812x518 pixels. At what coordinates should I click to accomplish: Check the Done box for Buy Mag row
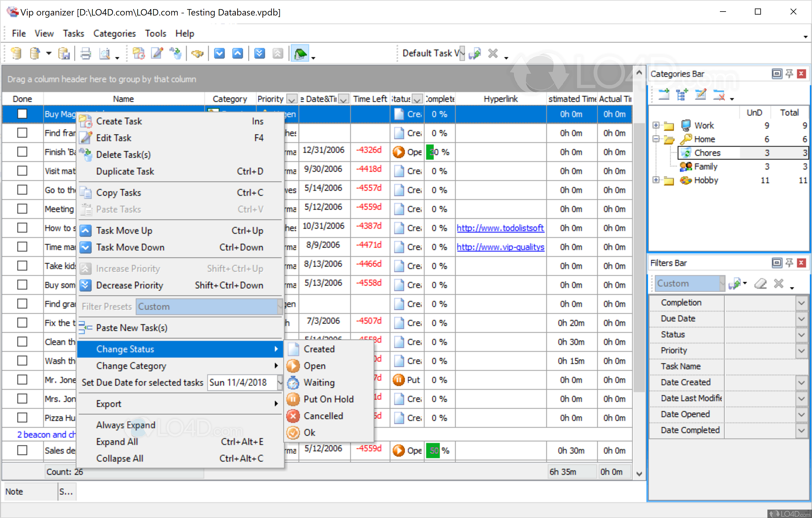click(22, 114)
